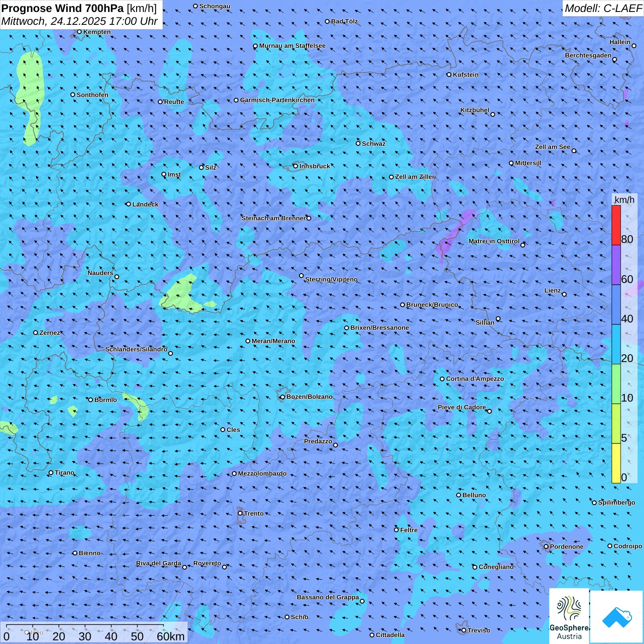Select the Rovereto map label

coord(207,563)
